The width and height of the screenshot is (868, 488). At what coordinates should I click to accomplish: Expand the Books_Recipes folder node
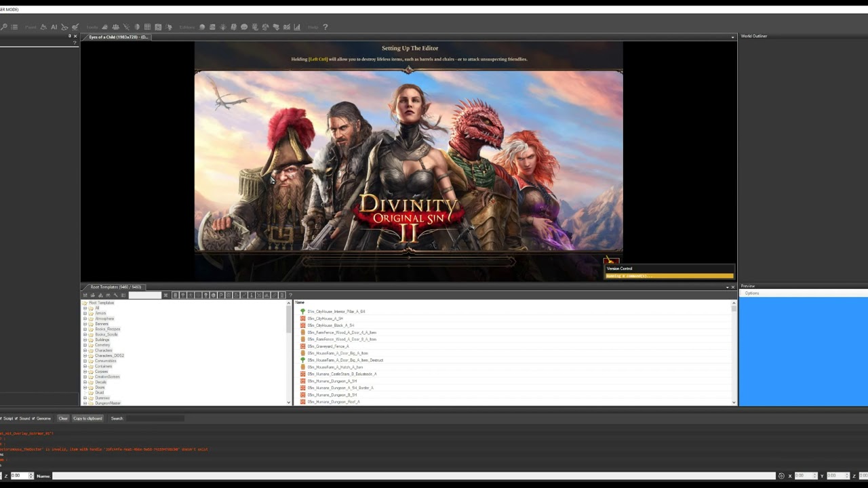coord(85,329)
